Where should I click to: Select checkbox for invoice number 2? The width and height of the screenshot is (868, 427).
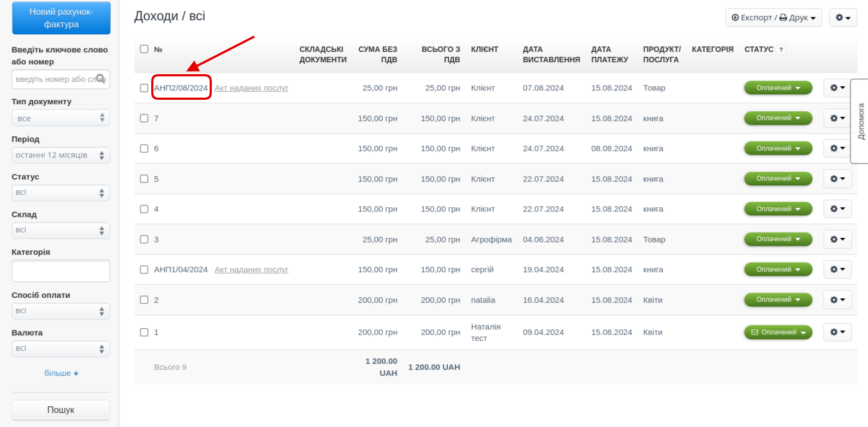(144, 300)
